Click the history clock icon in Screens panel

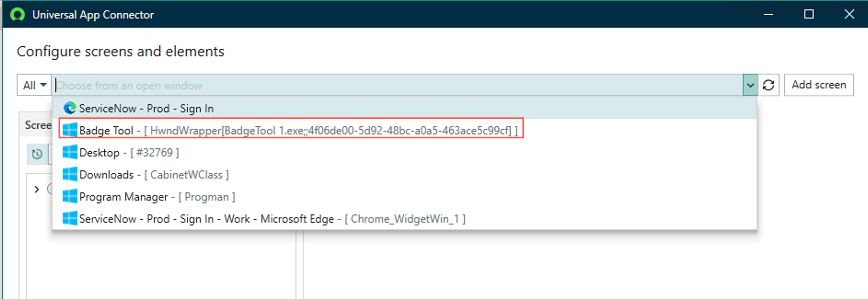(37, 154)
